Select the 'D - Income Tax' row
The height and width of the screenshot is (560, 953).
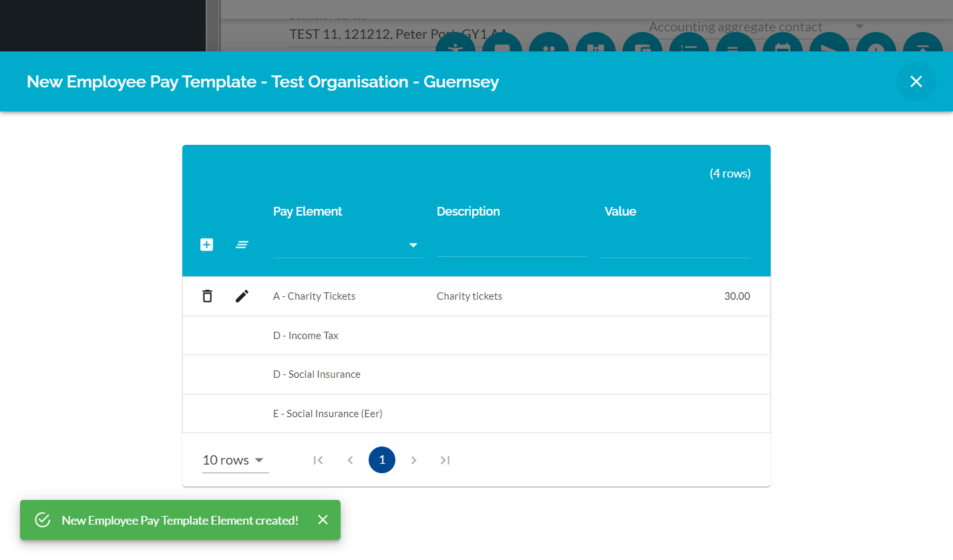476,335
